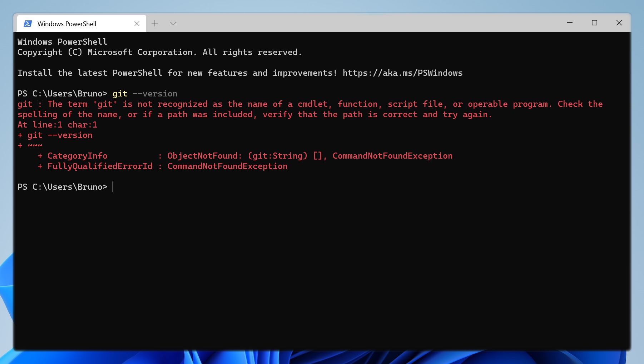
Task: Open a new terminal tab with the plus button
Action: pos(155,23)
